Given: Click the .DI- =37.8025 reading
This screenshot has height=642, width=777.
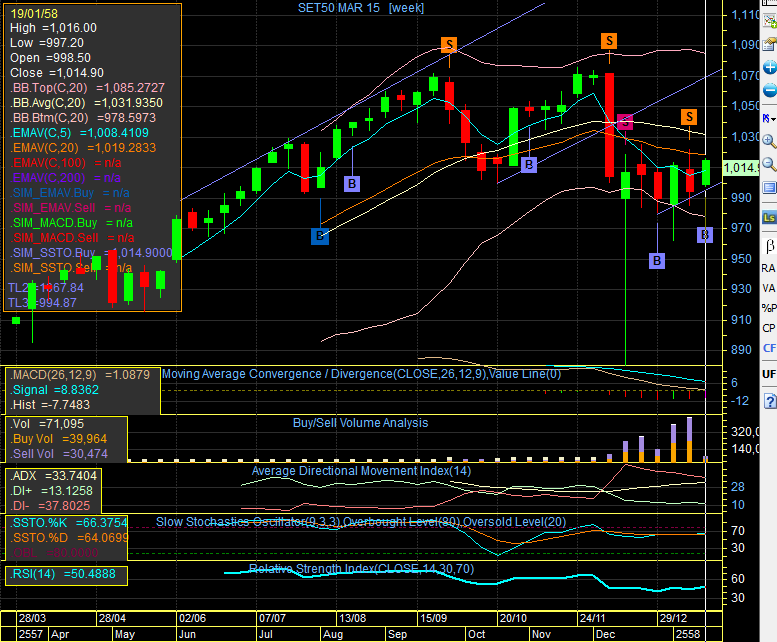Looking at the screenshot, I should tap(50, 506).
